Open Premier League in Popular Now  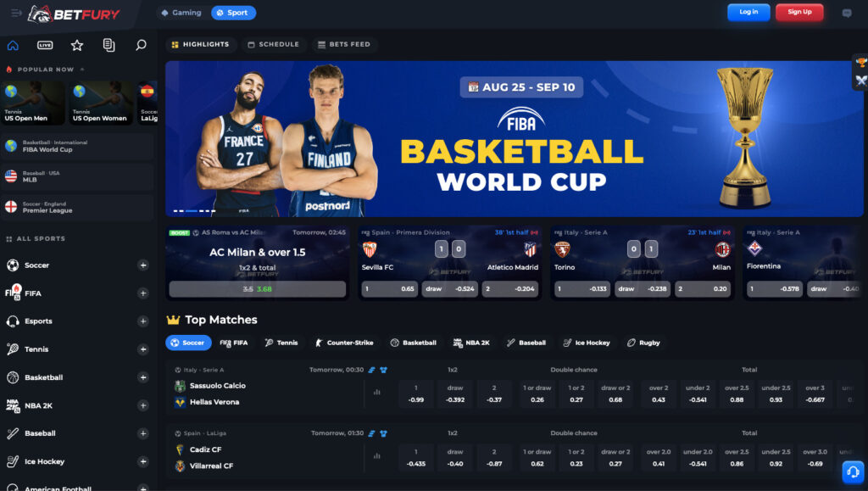click(77, 208)
